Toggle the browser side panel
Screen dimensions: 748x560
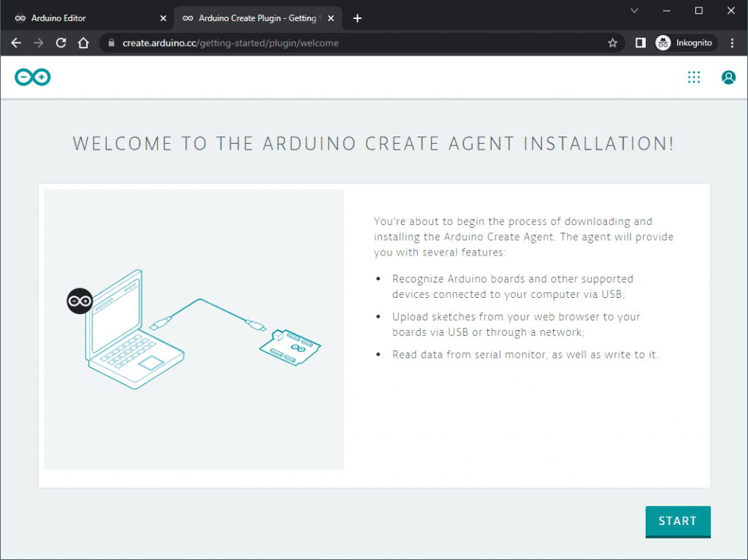coord(641,43)
